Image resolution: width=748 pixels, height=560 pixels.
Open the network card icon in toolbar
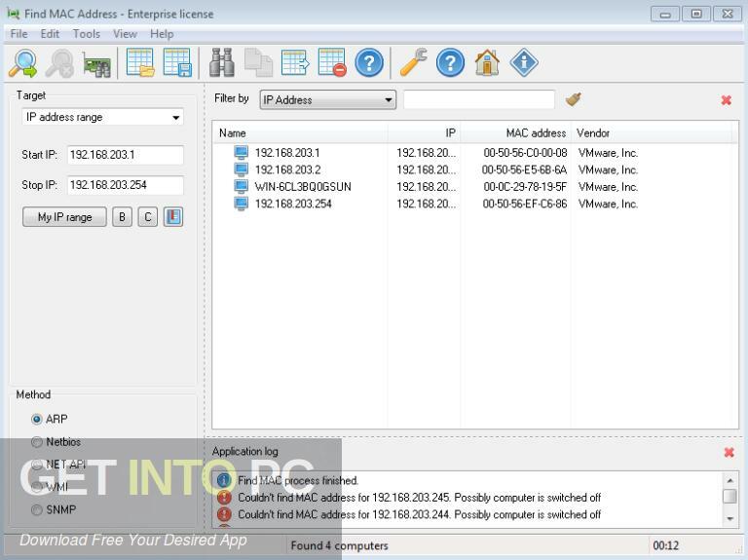96,64
